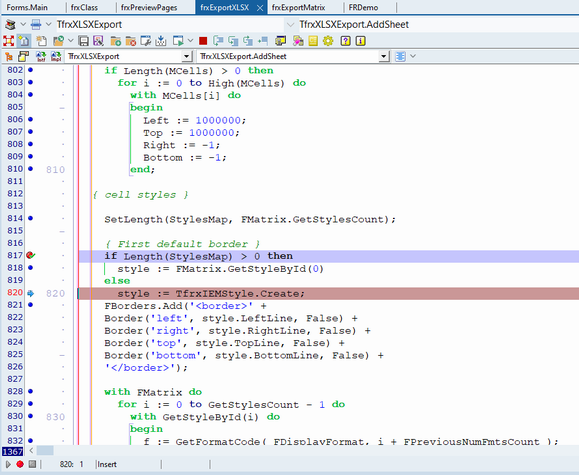
Task: Select the frxExportXLSX tab
Action: tap(225, 7)
